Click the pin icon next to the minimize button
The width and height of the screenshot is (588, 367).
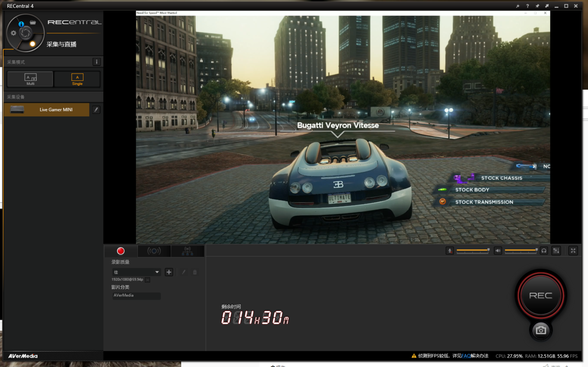(547, 6)
